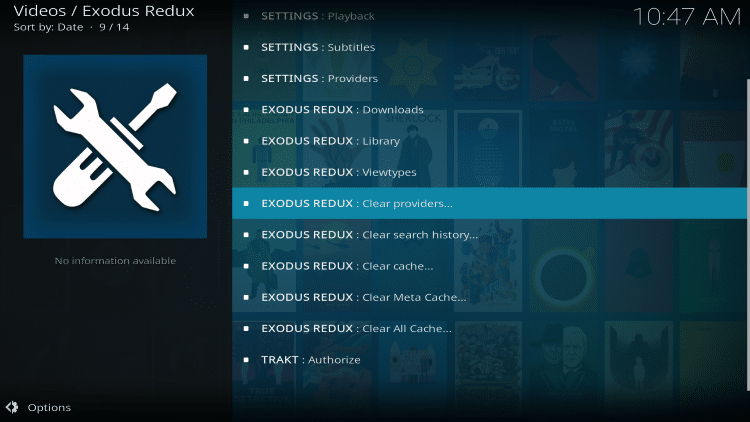Image resolution: width=750 pixels, height=422 pixels.
Task: Choose EXODUS REDUX : Clear providers...
Action: tap(489, 203)
